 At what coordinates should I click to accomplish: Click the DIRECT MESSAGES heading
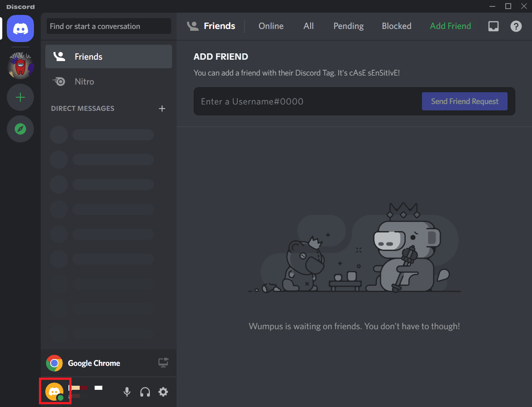pos(82,109)
